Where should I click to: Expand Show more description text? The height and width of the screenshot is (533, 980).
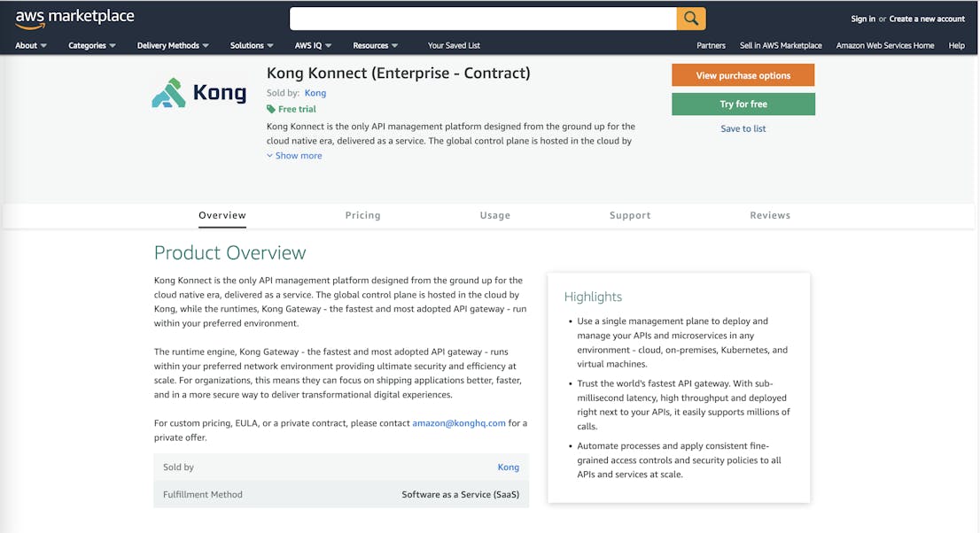(294, 156)
